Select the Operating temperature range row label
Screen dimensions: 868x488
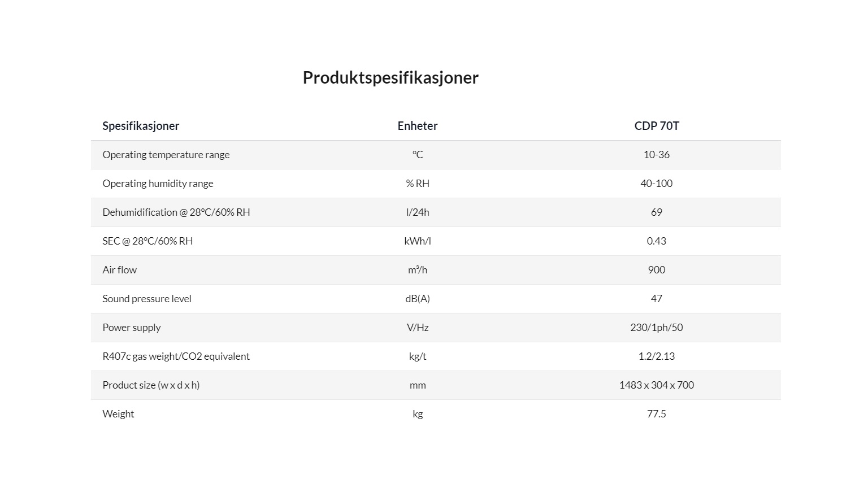[166, 155]
